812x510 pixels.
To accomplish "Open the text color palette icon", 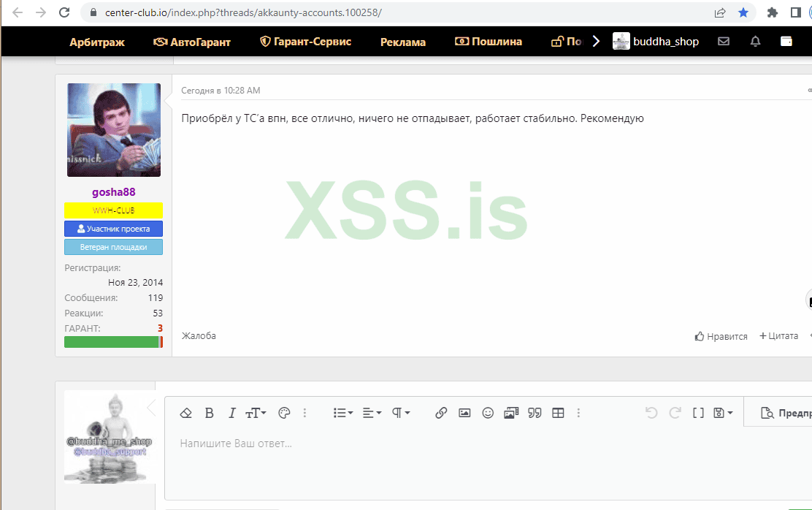I will pyautogui.click(x=284, y=413).
